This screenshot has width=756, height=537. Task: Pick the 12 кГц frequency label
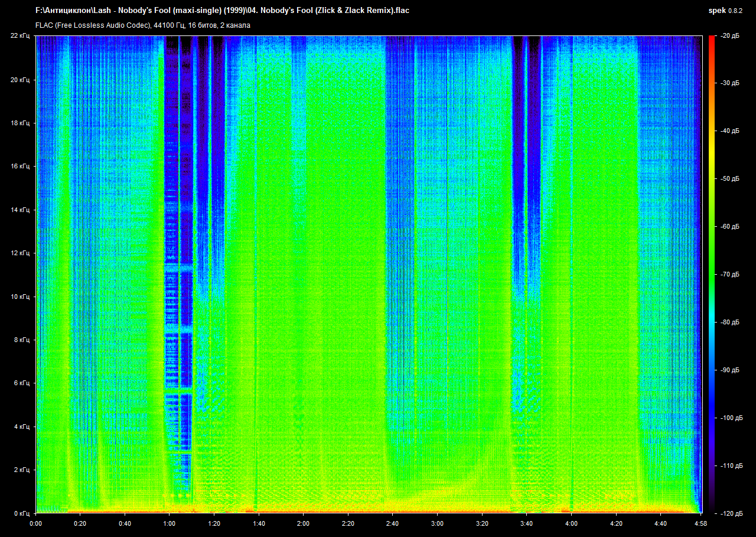[x=19, y=253]
